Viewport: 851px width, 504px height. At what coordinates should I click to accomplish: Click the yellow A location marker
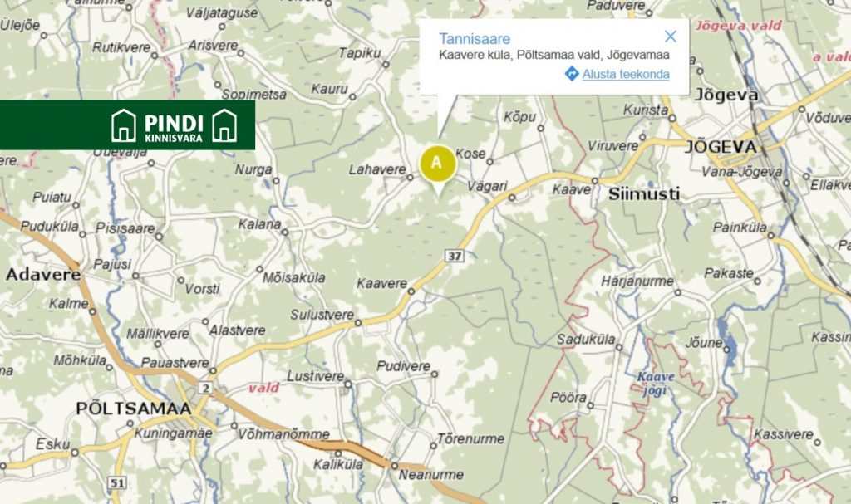[x=437, y=164]
